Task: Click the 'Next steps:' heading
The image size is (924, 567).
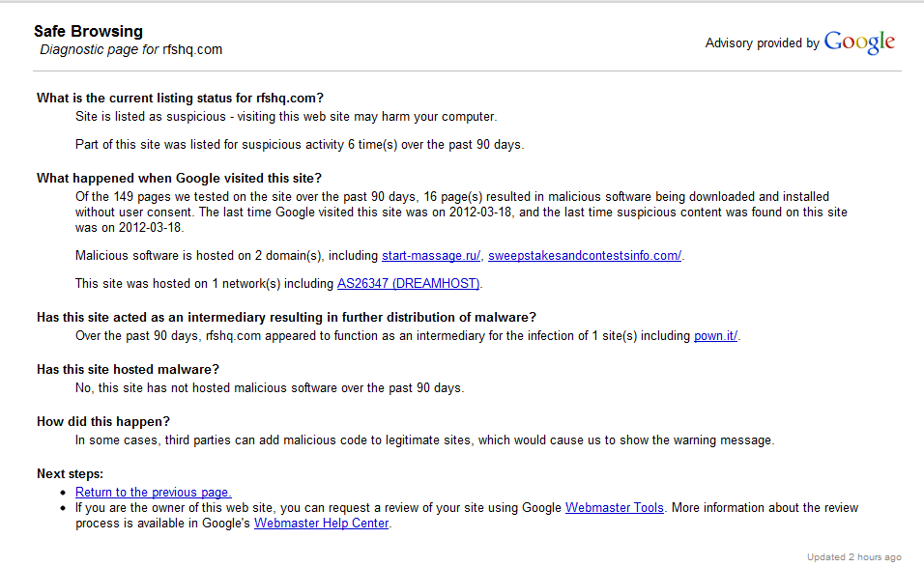Action: 70,474
